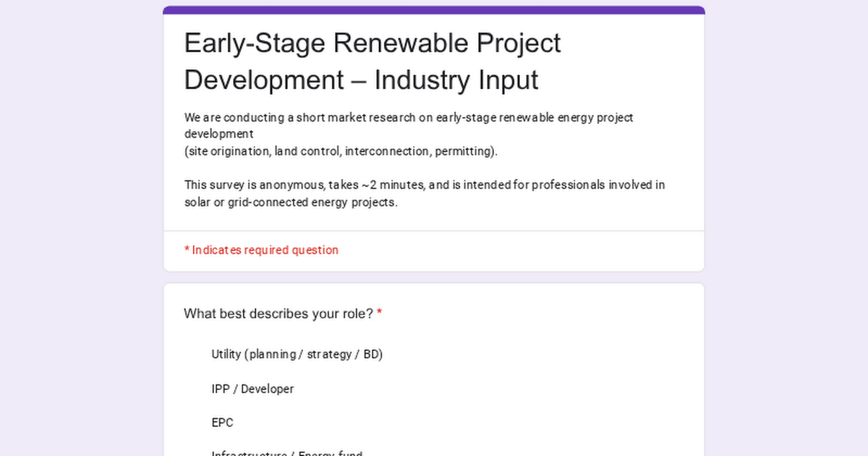The image size is (868, 456).
Task: Click the red asterisk beside the role question
Action: tap(380, 313)
